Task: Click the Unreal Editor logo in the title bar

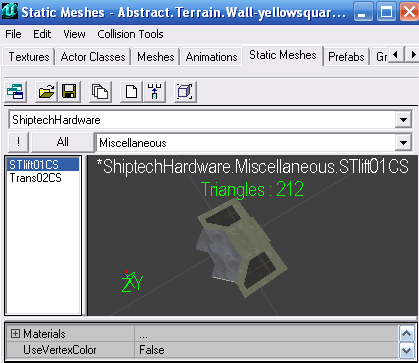Action: (10, 11)
